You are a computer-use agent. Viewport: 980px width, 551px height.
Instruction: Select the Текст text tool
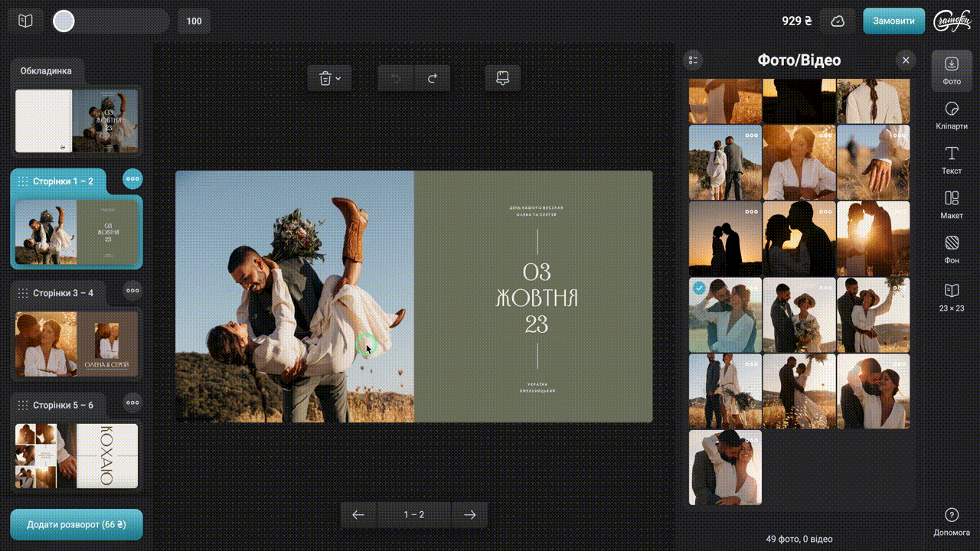952,159
